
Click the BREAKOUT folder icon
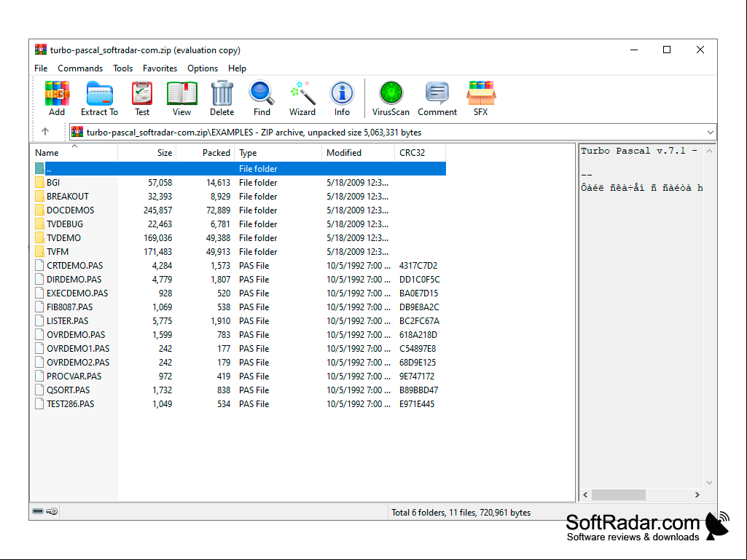point(39,196)
